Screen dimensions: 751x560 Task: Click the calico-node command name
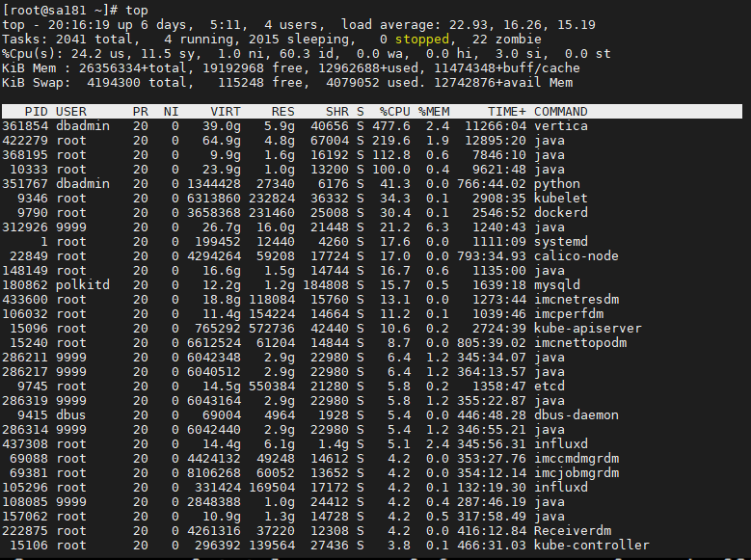click(x=576, y=255)
